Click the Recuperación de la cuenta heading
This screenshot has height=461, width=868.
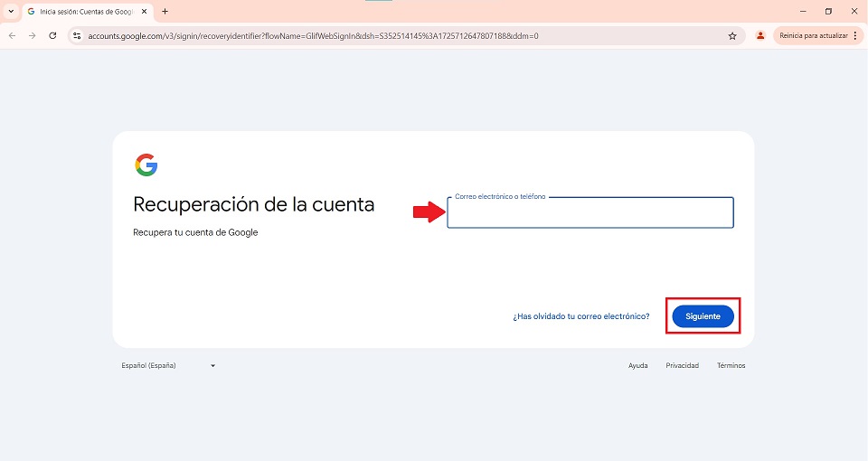[253, 205]
